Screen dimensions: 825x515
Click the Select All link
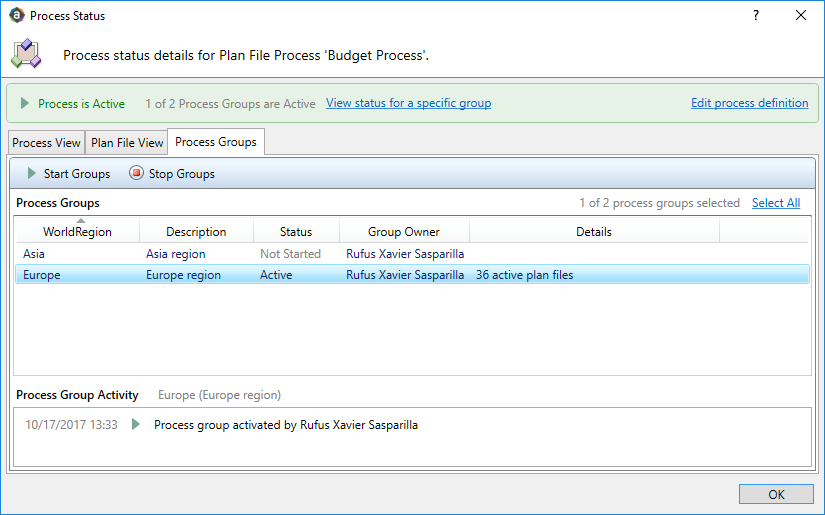pyautogui.click(x=775, y=203)
